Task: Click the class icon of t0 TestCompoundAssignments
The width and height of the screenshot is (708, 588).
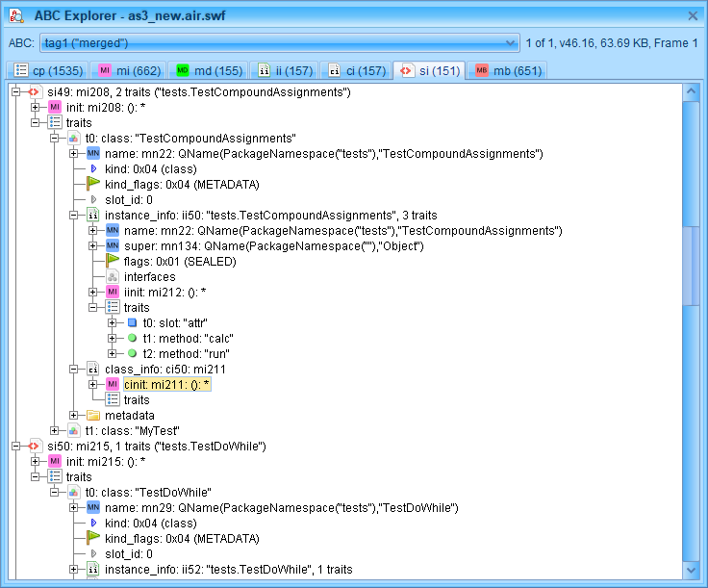Action: pos(74,139)
